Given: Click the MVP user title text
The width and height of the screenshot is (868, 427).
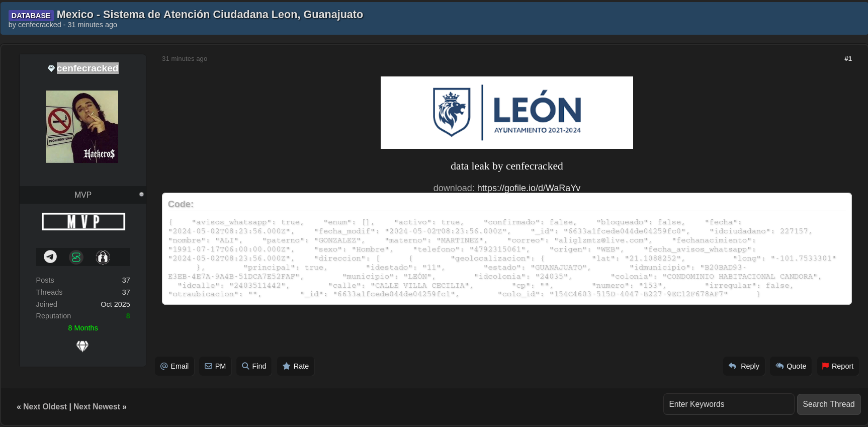Looking at the screenshot, I should tap(83, 195).
